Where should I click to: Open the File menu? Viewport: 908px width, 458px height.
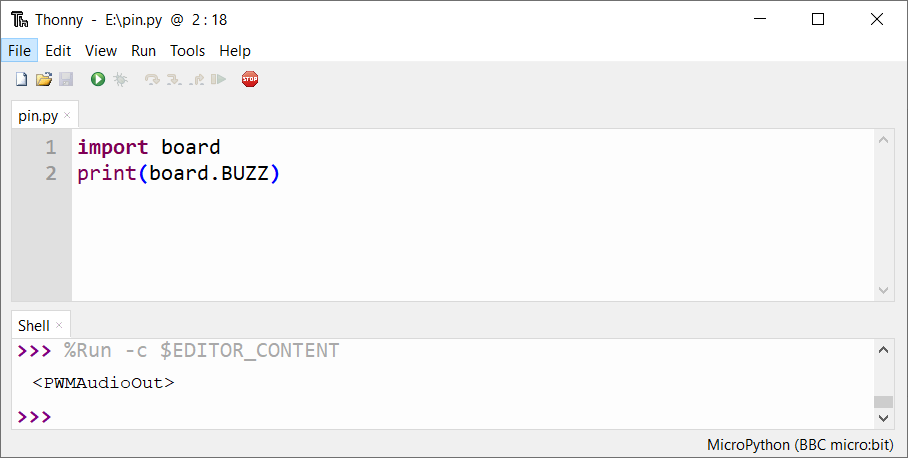(x=19, y=51)
